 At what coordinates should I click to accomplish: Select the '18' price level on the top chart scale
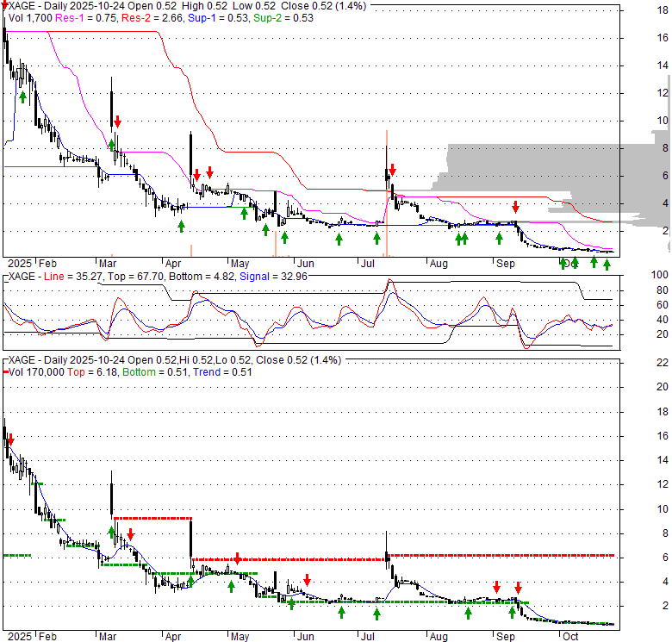point(663,10)
